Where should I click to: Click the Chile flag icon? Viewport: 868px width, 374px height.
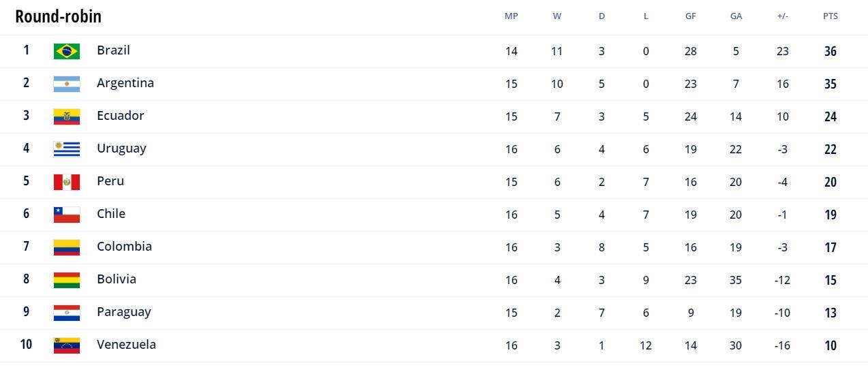[67, 215]
